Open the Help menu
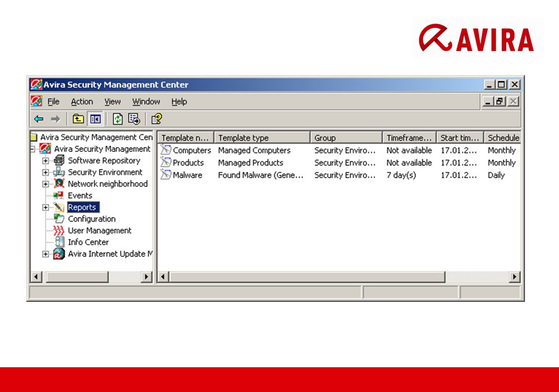The height and width of the screenshot is (392, 559). [x=179, y=102]
